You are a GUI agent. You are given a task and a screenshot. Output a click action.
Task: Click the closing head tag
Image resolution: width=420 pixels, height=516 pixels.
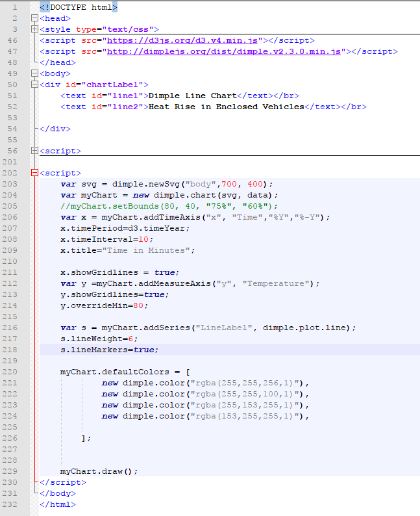(x=58, y=62)
